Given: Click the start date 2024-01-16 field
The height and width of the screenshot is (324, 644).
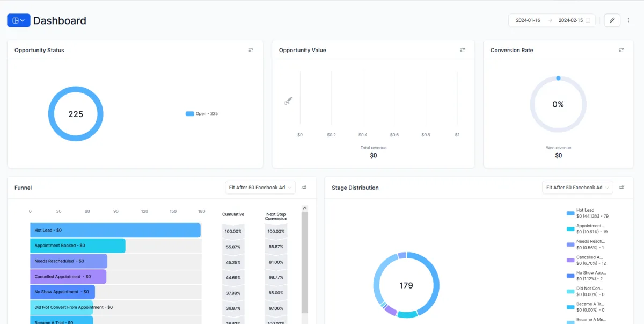Looking at the screenshot, I should pyautogui.click(x=528, y=20).
